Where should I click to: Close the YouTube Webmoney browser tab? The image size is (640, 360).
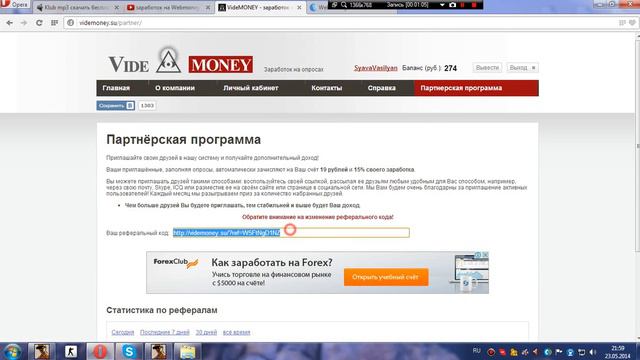[x=208, y=7]
